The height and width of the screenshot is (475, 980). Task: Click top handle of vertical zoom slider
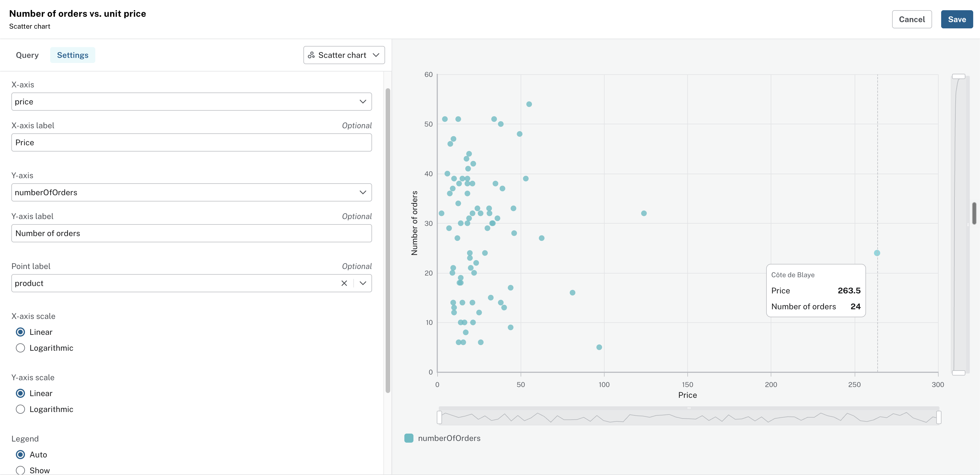point(959,77)
